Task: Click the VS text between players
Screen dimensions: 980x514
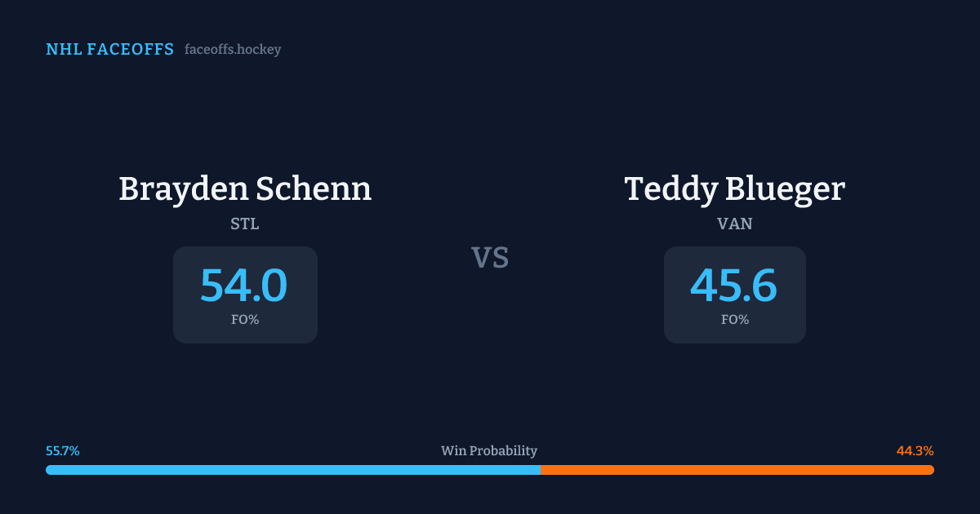Action: (x=490, y=259)
